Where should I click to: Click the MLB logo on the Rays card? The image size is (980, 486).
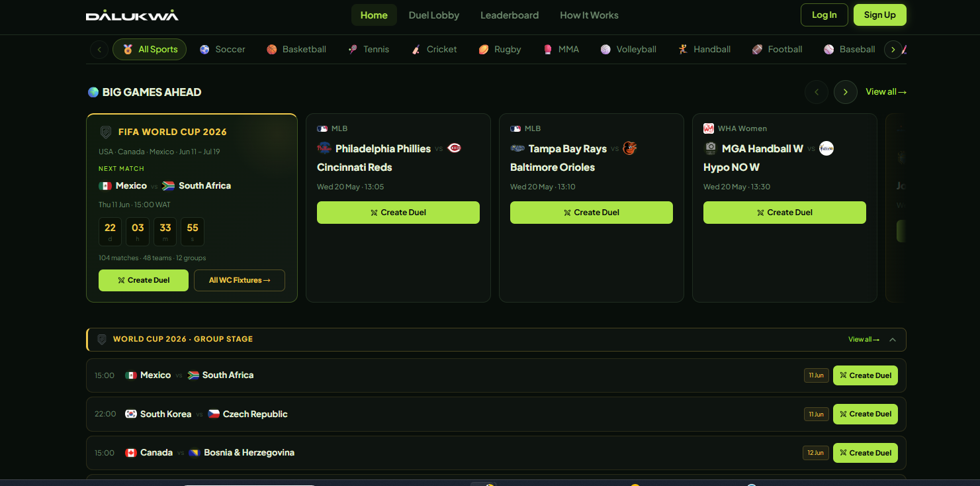[x=515, y=128]
